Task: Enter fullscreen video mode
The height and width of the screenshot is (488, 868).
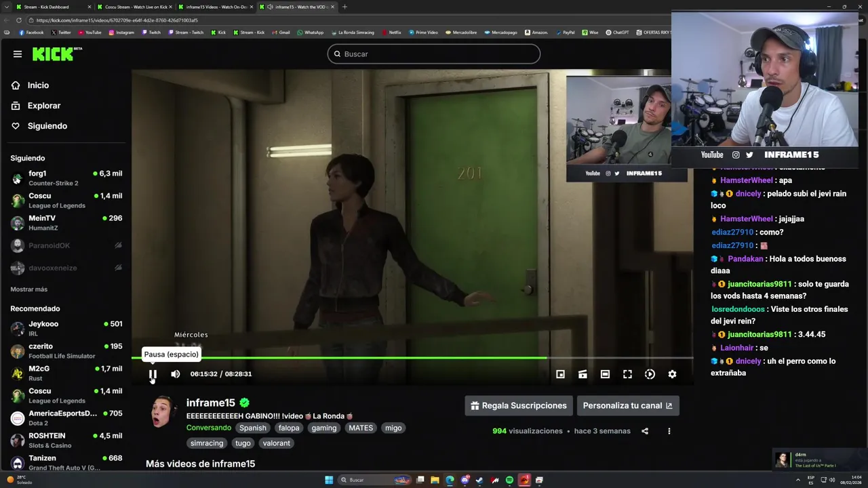Action: point(627,374)
